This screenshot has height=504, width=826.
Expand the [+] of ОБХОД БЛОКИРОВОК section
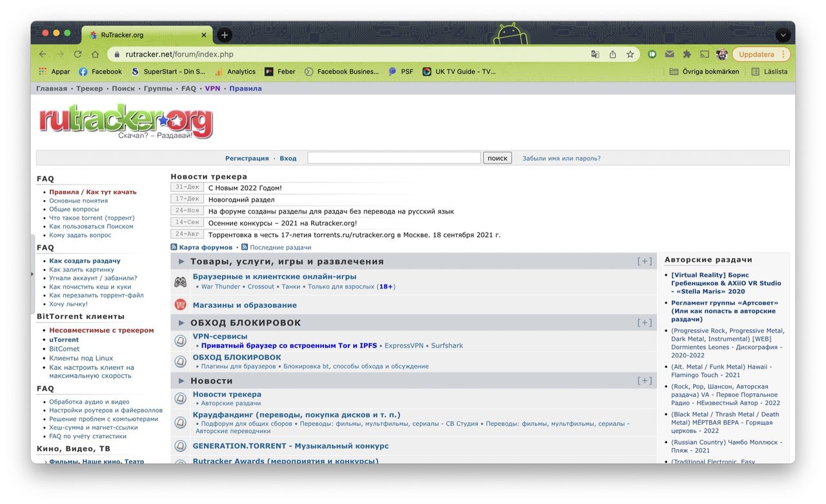(x=644, y=323)
